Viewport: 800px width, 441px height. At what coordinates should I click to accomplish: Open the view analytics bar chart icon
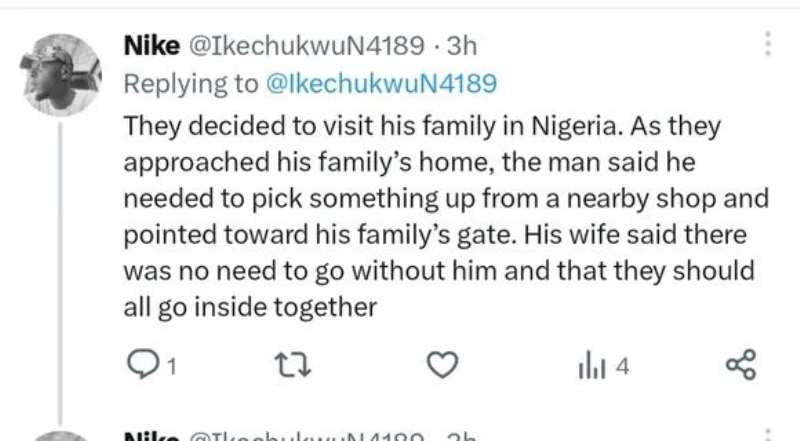point(592,365)
